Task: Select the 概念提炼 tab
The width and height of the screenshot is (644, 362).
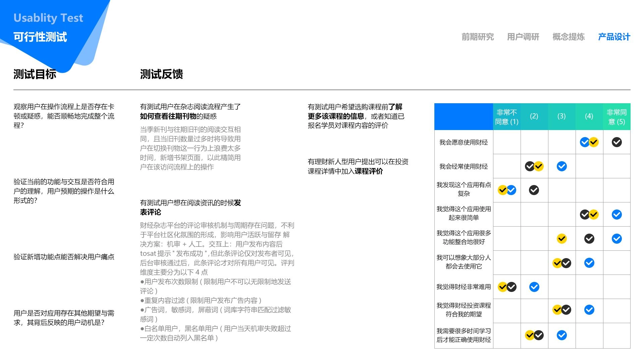Action: point(568,37)
